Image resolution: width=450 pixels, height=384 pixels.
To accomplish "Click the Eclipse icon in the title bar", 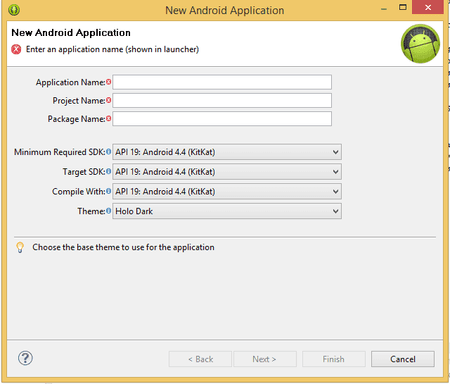I will 14,10.
